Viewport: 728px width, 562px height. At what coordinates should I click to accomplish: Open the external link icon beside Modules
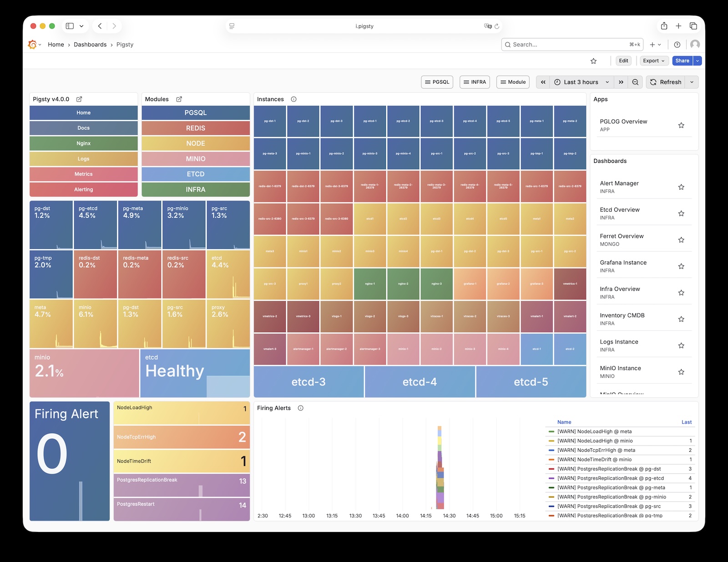tap(179, 99)
